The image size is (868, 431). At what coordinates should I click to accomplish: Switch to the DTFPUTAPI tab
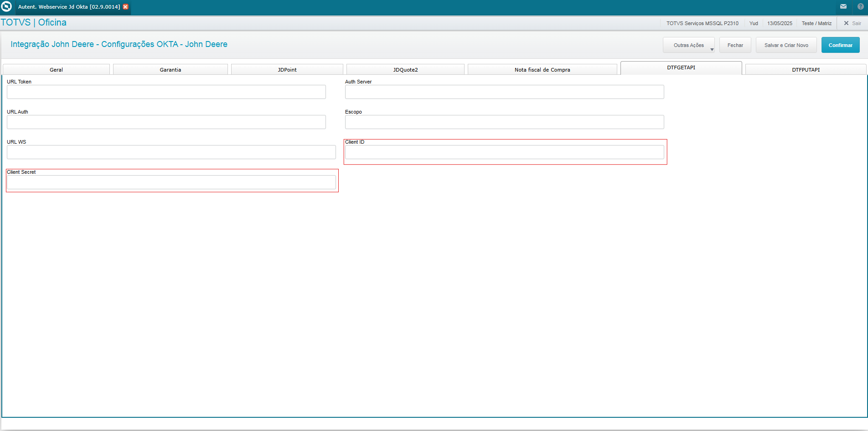coord(806,70)
